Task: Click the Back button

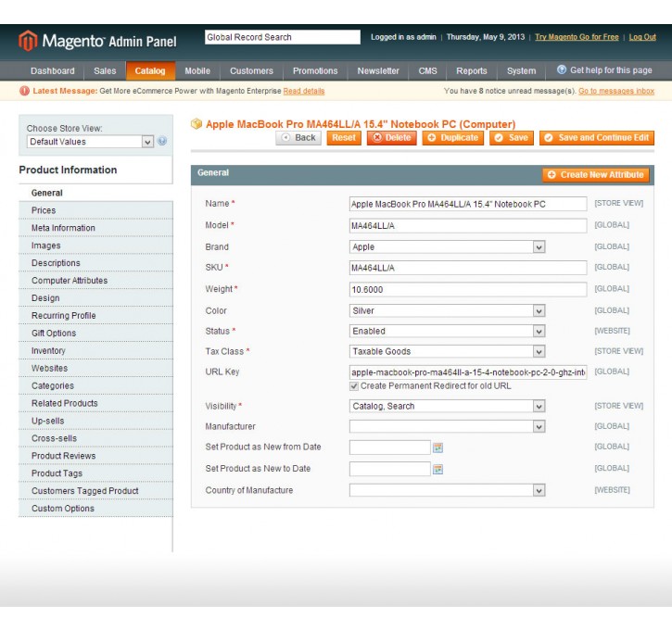Action: click(x=298, y=138)
